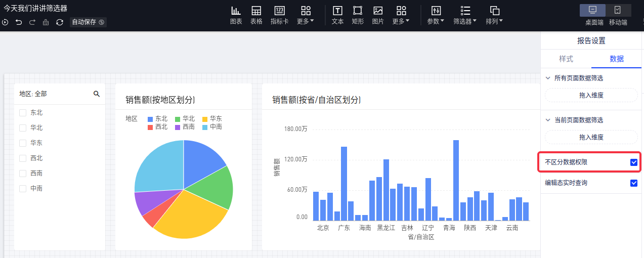Check the 东北 region filter option
Viewport: 644px width, 258px height.
tap(23, 113)
